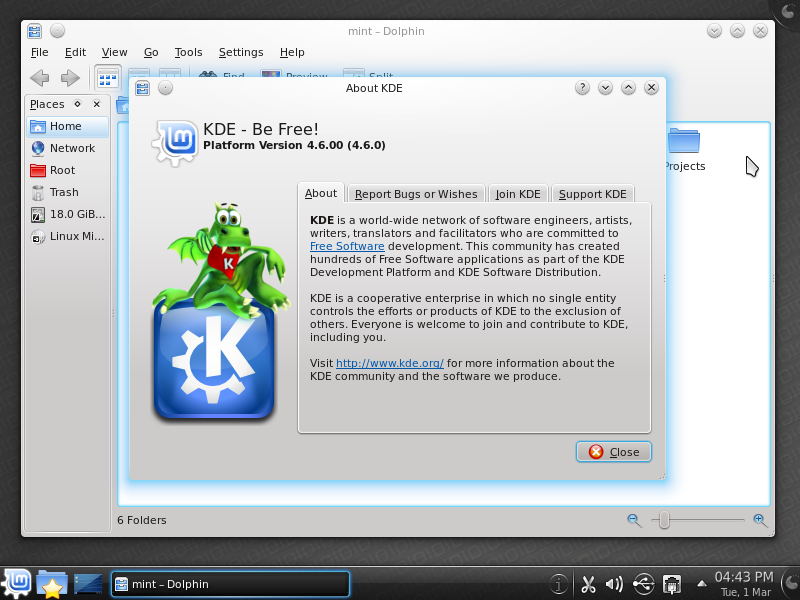This screenshot has height=600, width=800.
Task: Select the back navigation arrow in Dolphin
Action: click(38, 78)
